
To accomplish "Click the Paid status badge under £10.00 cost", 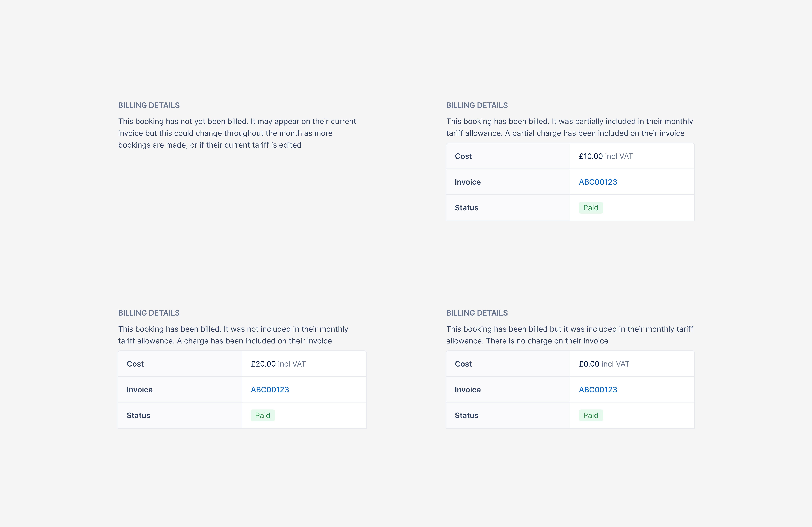I will [x=591, y=208].
